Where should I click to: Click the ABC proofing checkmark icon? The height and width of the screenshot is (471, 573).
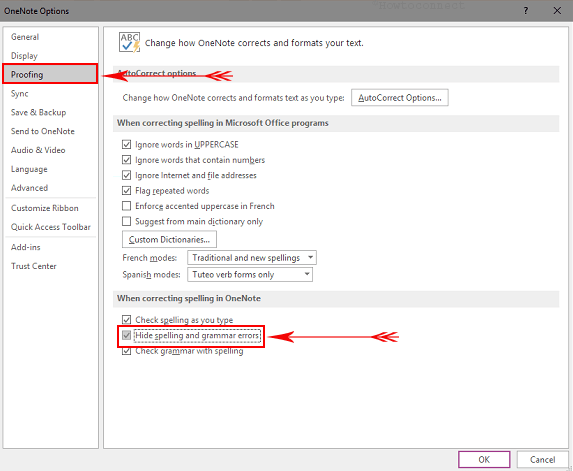(x=129, y=42)
